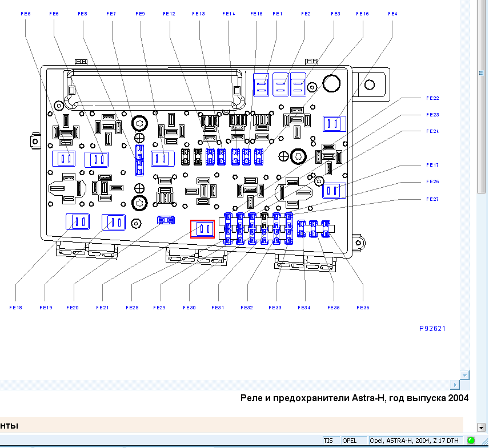Click the outer vertical scrollbar thumb
This screenshot has width=489, height=448.
[x=481, y=96]
